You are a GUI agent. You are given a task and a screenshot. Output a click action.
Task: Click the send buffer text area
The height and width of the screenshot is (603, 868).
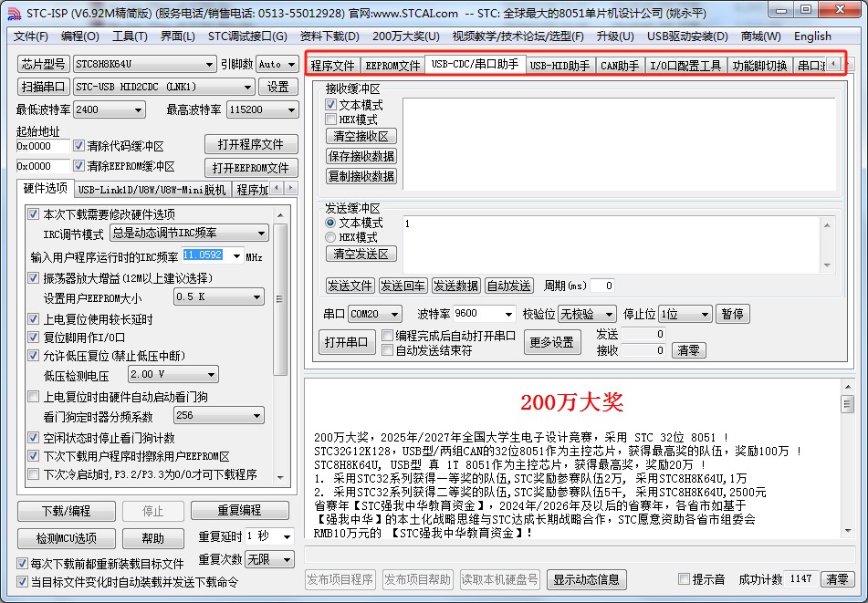pos(612,244)
